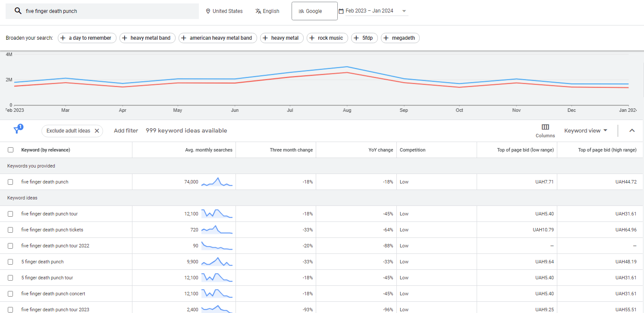This screenshot has width=644, height=313.
Task: Click 'UAH44.72' high range bid value
Action: (x=626, y=182)
